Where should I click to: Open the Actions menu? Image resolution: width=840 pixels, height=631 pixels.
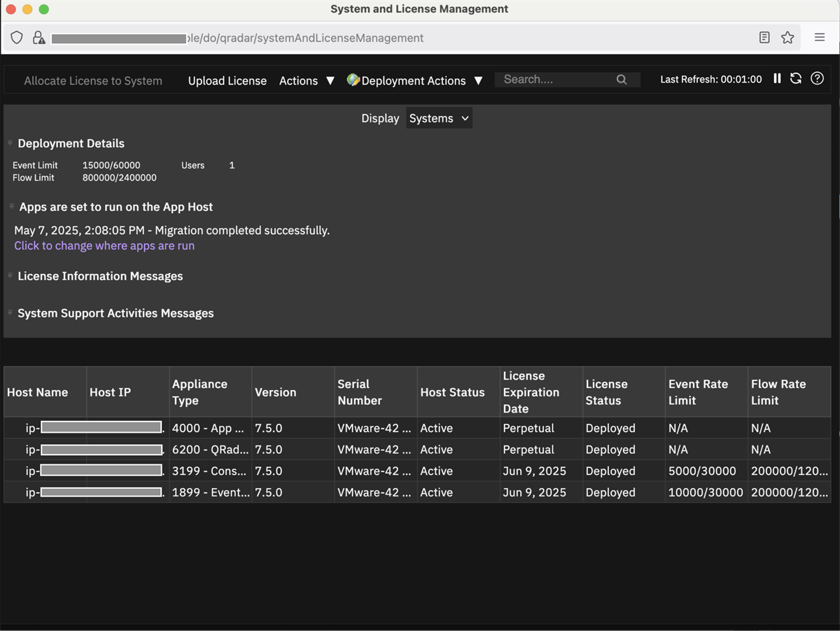coord(307,81)
